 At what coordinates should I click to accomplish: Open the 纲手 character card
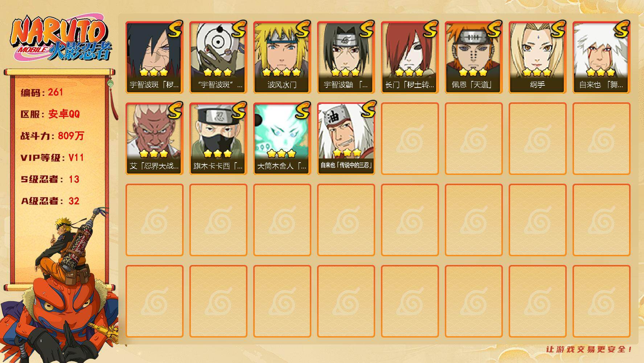click(537, 57)
